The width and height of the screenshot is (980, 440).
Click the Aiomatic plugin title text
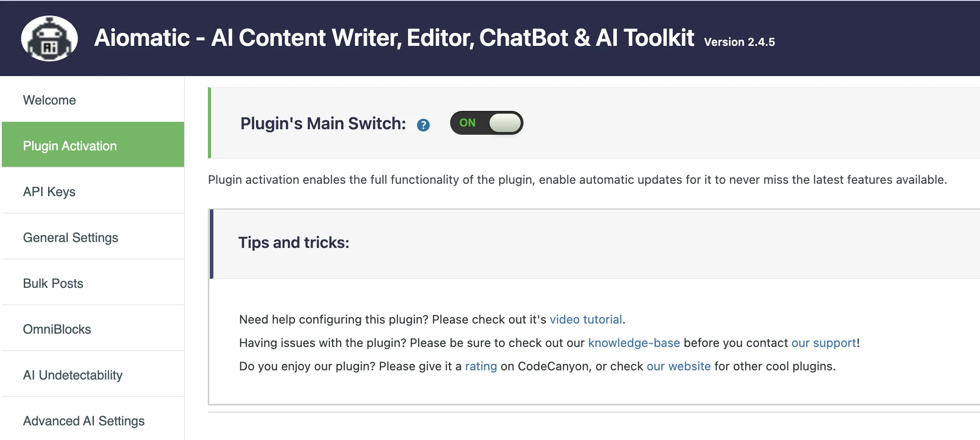(x=394, y=38)
